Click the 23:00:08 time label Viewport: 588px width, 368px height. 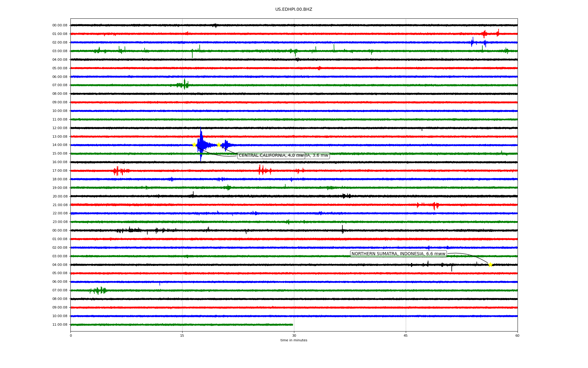coord(60,222)
